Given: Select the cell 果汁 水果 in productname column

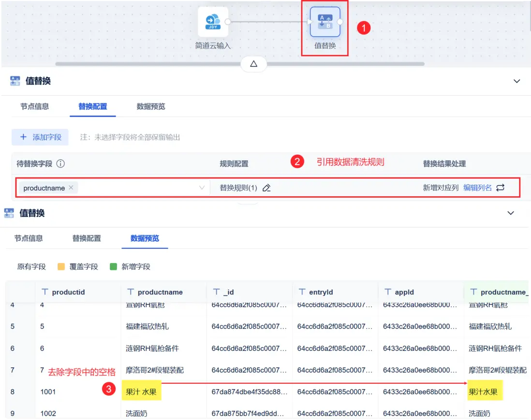Looking at the screenshot, I should (141, 391).
